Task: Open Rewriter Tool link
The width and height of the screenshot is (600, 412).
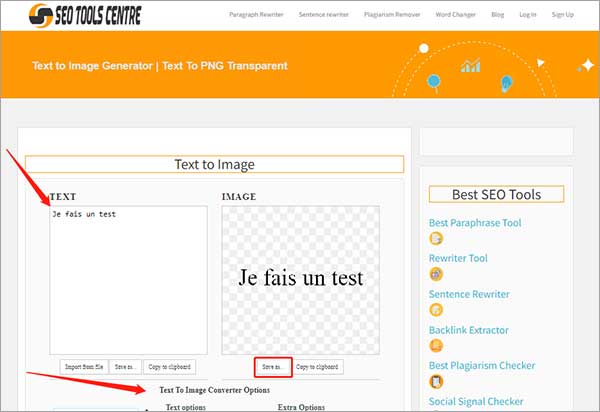Action: [458, 258]
